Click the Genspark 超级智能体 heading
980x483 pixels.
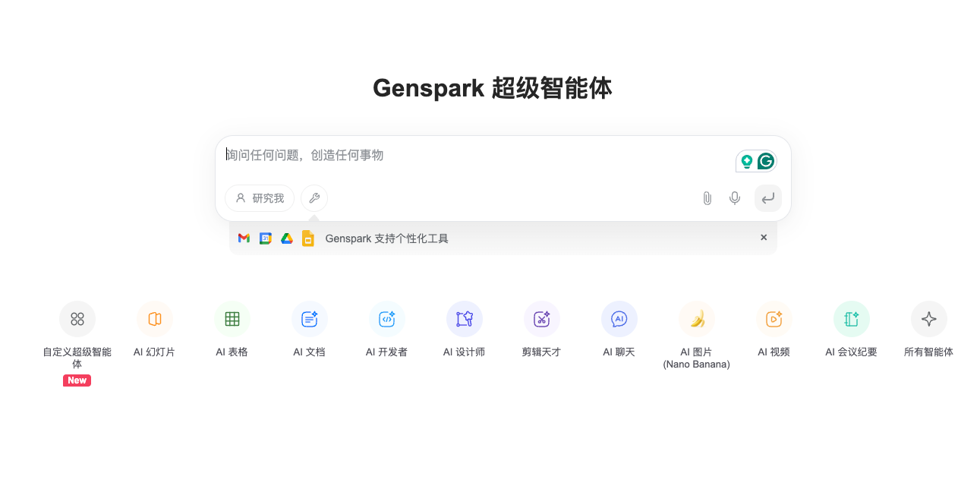click(x=492, y=88)
